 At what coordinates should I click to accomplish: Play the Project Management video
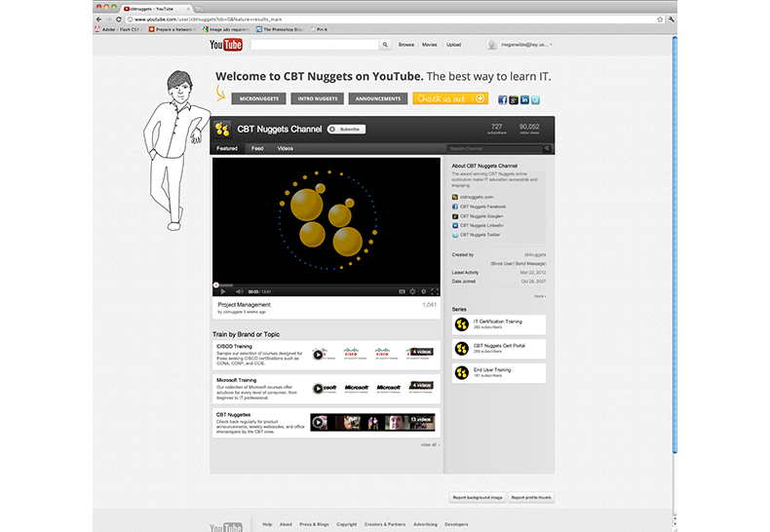tap(223, 291)
